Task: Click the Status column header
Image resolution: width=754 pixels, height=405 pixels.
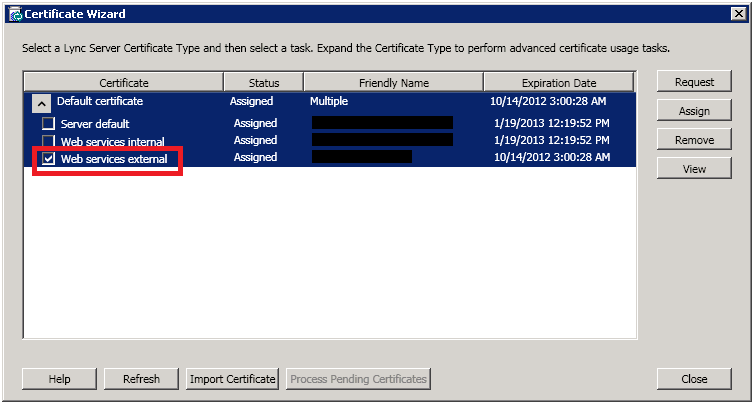Action: [x=264, y=83]
